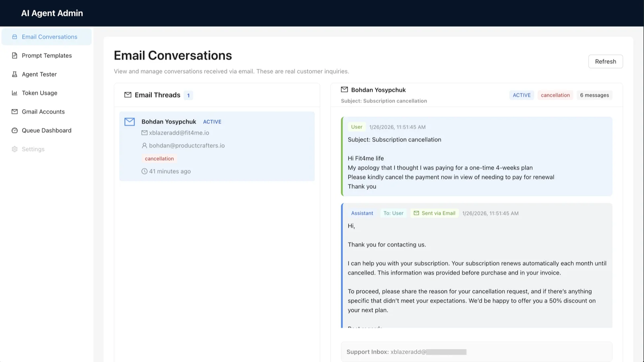The width and height of the screenshot is (644, 362).
Task: Click the Email Conversations sidebar icon
Action: point(14,37)
